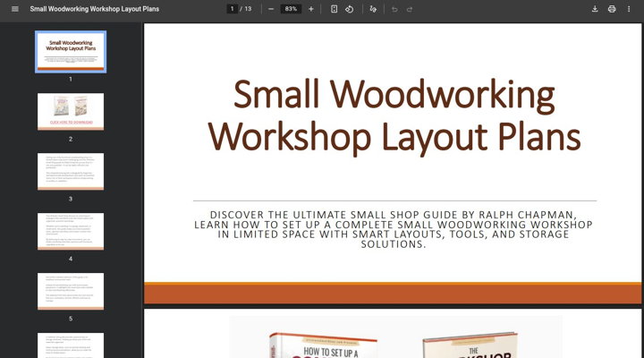Download the PDF file
This screenshot has height=358, width=644.
(x=595, y=9)
